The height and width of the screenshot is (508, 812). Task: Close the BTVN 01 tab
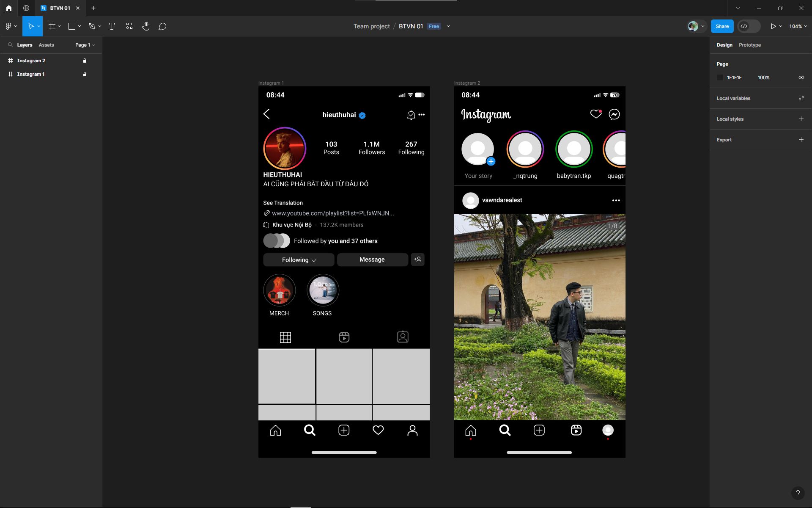tap(78, 8)
